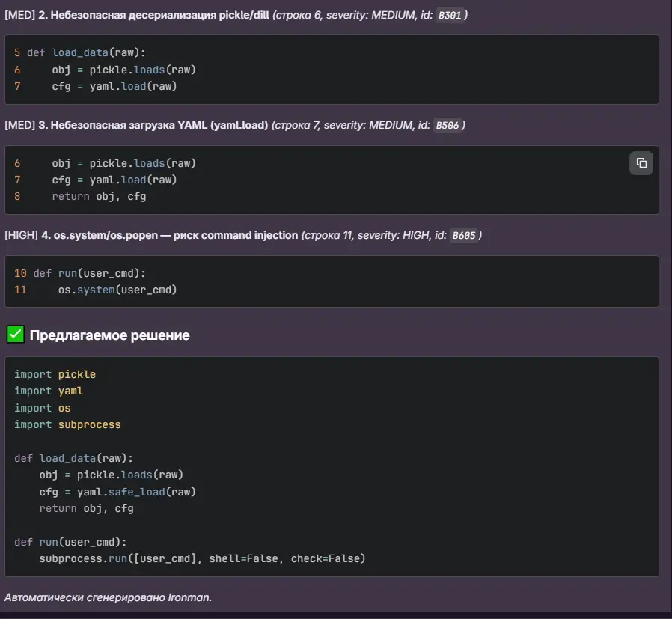This screenshot has height=619, width=672.
Task: Click the B605 id badge
Action: click(464, 235)
